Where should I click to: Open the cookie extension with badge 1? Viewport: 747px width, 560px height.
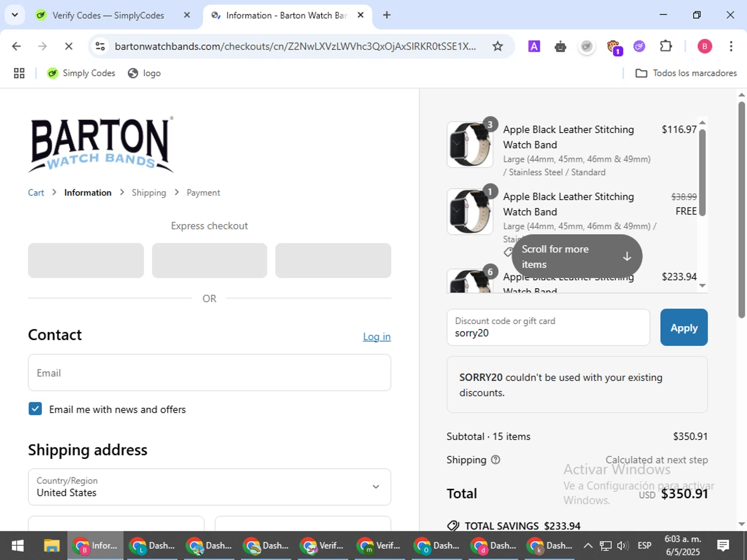tap(614, 47)
